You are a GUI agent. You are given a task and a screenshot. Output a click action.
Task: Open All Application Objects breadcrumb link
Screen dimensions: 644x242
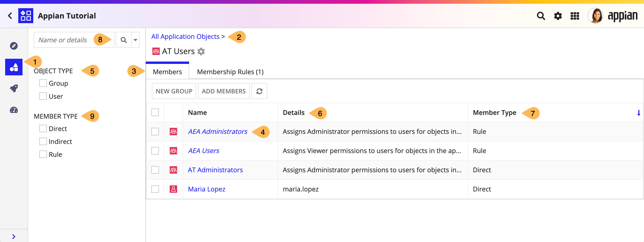(x=185, y=37)
